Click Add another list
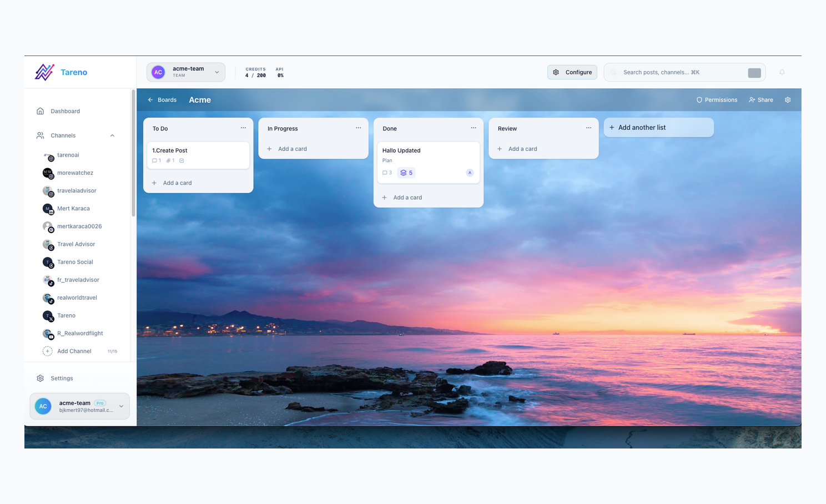 [658, 128]
